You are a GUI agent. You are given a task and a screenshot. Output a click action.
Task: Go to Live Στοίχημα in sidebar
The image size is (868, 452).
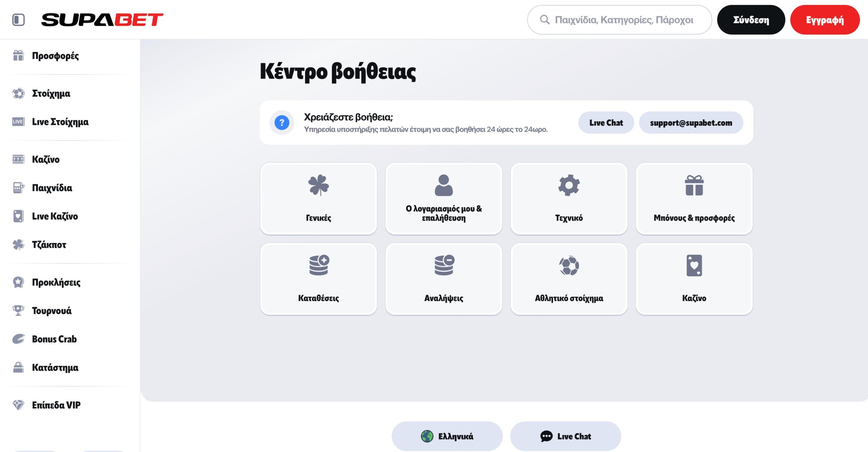click(60, 122)
